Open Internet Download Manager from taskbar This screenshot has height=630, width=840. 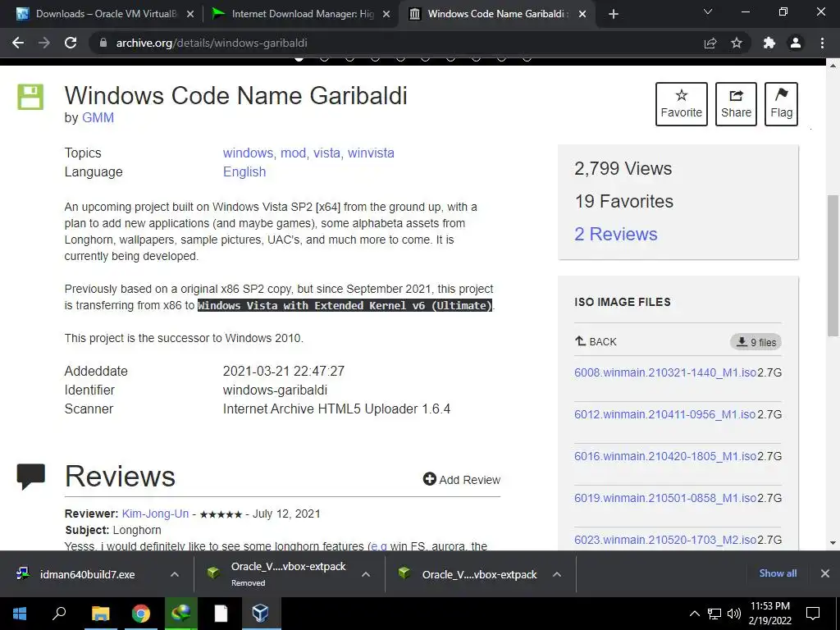(x=181, y=614)
